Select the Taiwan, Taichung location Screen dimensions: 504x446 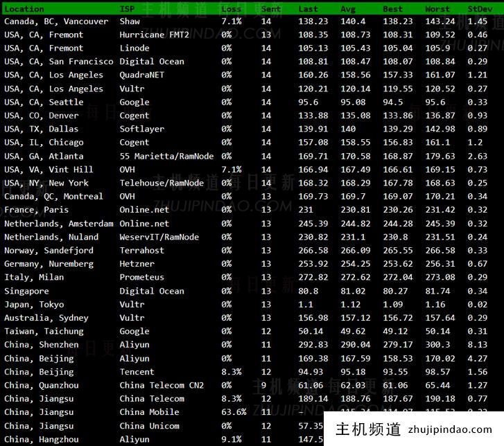(44, 331)
